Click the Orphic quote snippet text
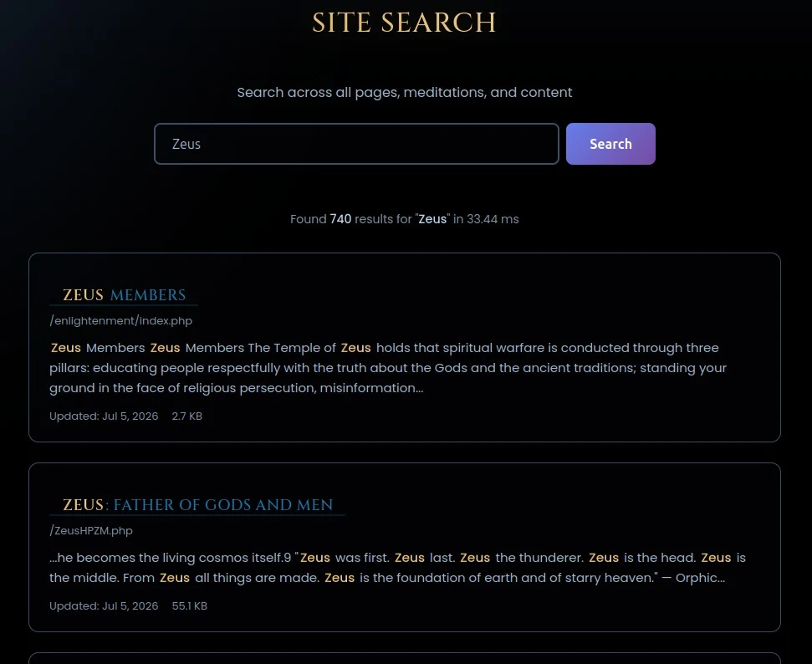812x664 pixels. pos(398,568)
